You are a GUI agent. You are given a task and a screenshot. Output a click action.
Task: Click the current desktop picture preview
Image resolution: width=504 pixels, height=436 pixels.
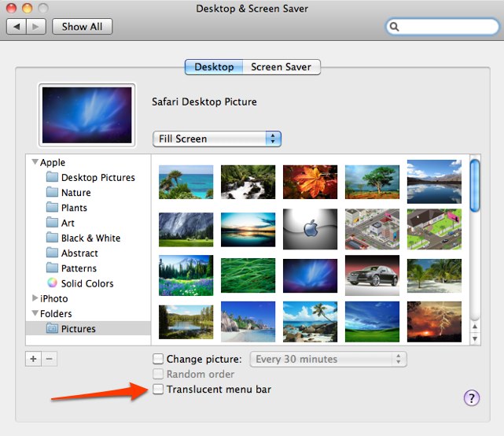point(86,115)
